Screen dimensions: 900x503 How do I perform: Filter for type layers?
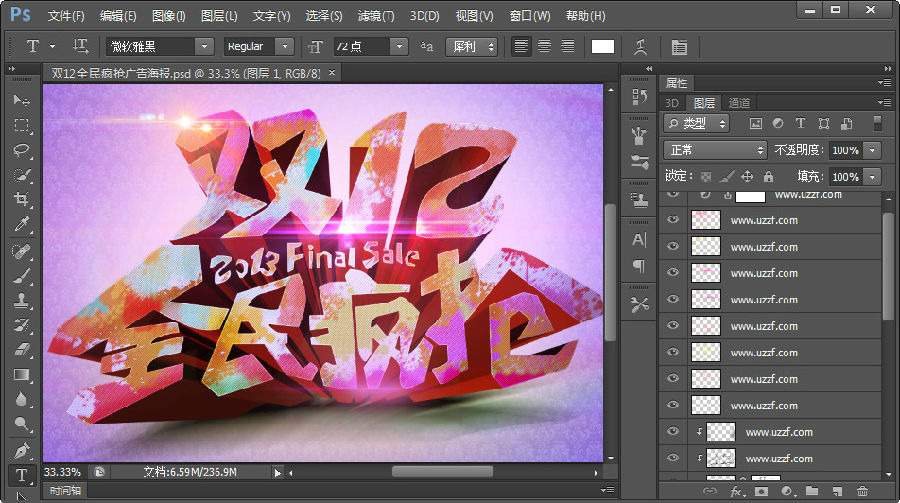tap(800, 123)
